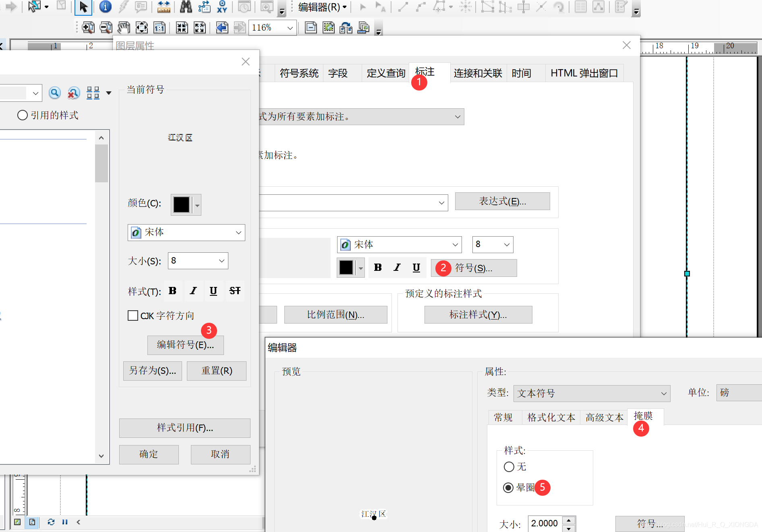Toggle layout Draft Mode icon

[311, 28]
